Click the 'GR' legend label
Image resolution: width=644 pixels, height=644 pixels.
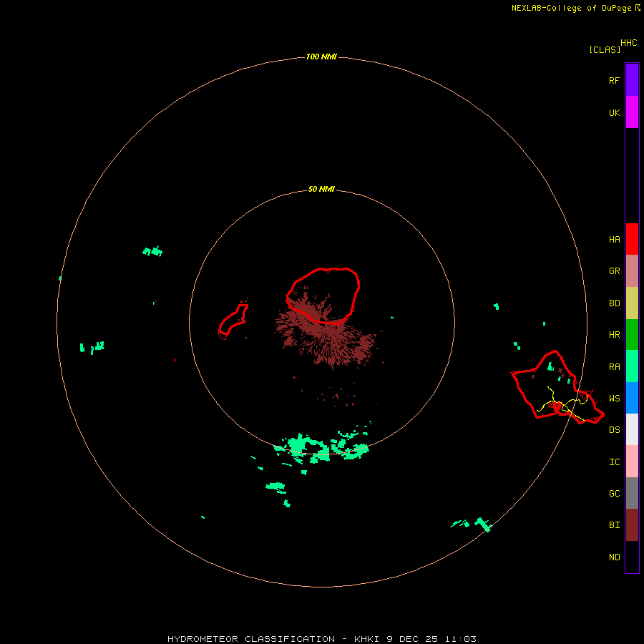click(x=614, y=271)
